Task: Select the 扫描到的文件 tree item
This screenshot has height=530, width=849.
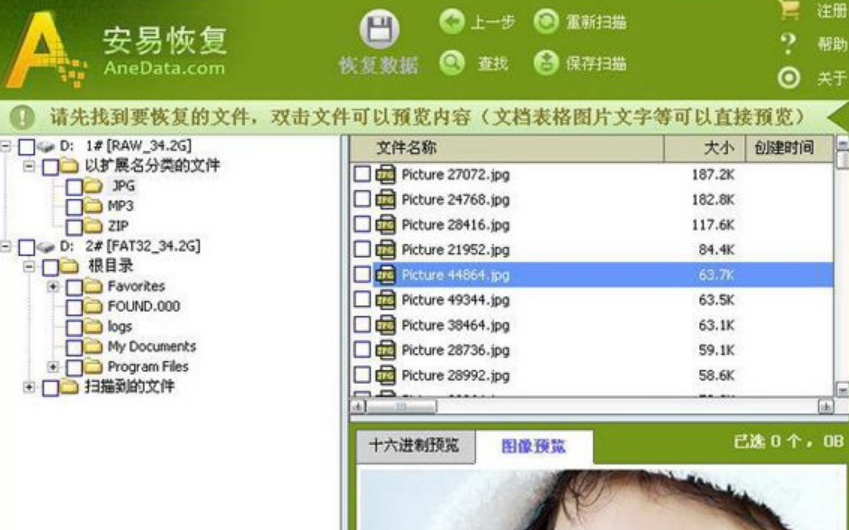Action: (129, 387)
